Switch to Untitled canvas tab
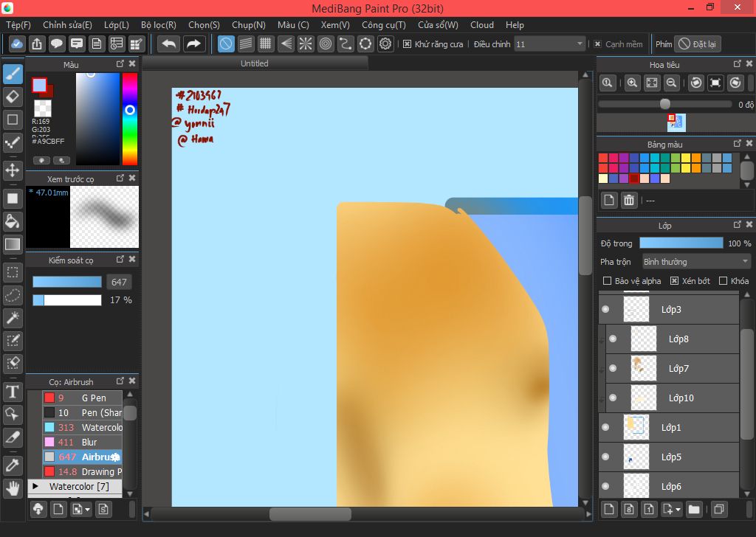The width and height of the screenshot is (756, 537). coord(255,63)
